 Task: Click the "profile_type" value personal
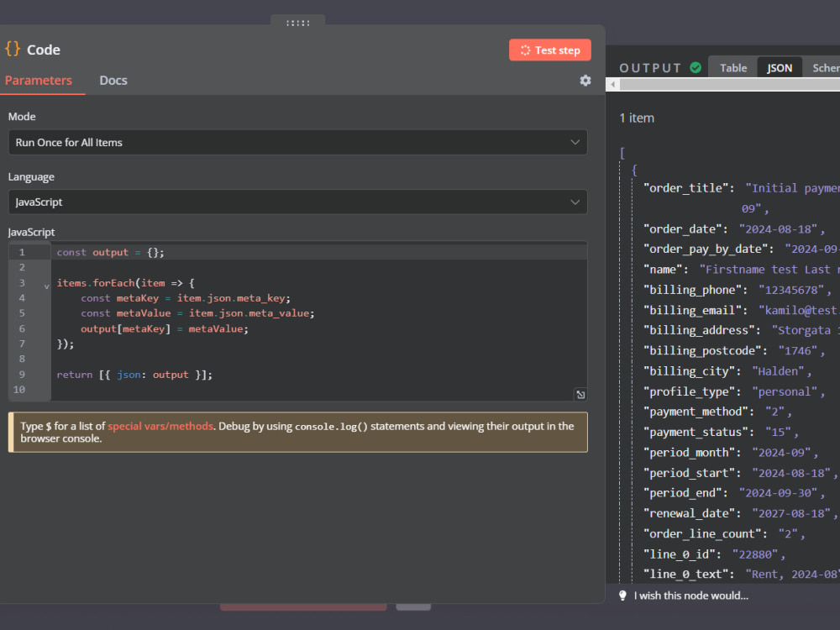[785, 391]
